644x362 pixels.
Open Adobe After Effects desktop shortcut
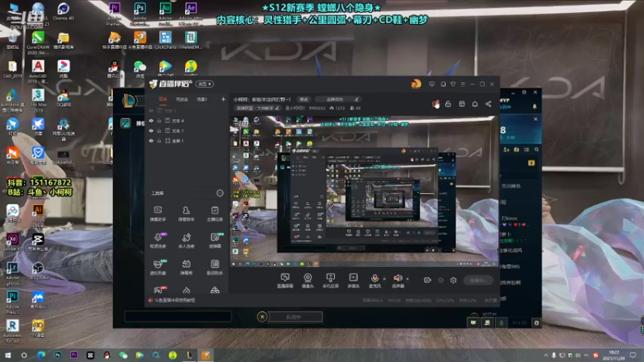point(191,13)
